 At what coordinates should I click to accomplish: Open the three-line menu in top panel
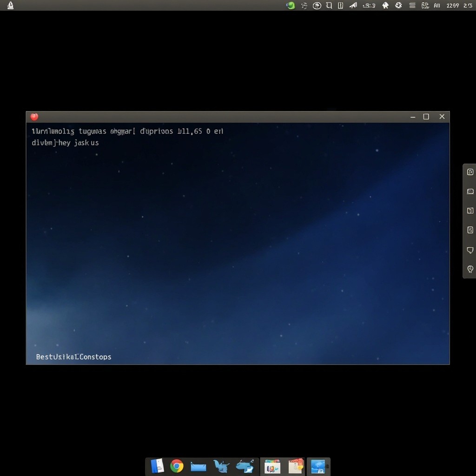(412, 6)
